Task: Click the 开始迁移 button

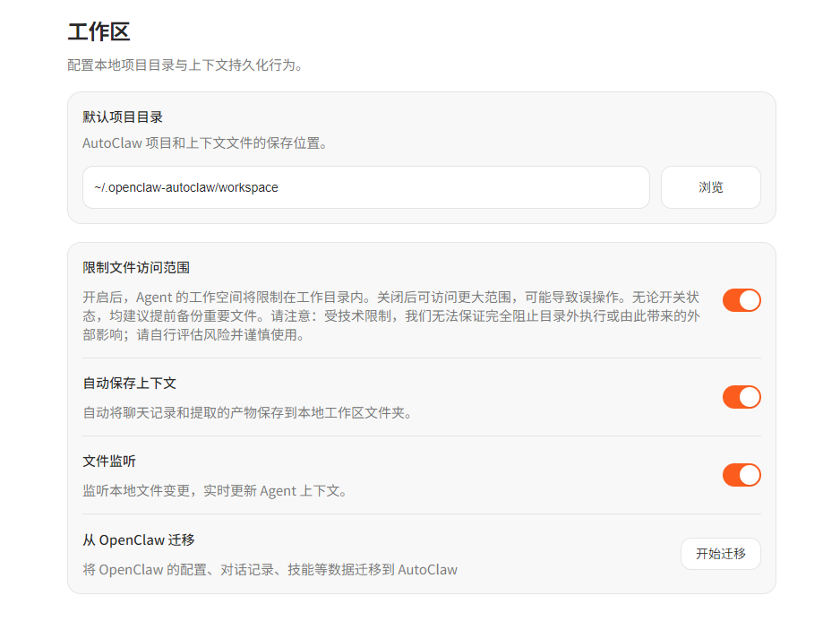Action: tap(720, 554)
